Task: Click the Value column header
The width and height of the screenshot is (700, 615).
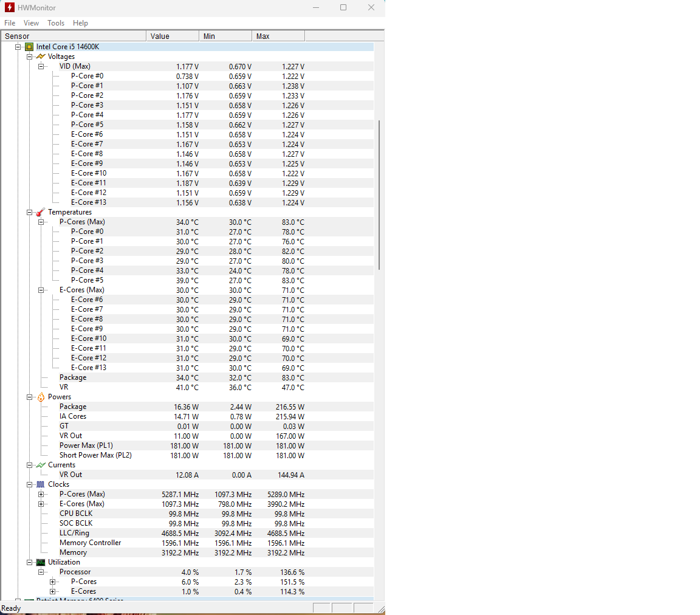Action: click(x=173, y=36)
